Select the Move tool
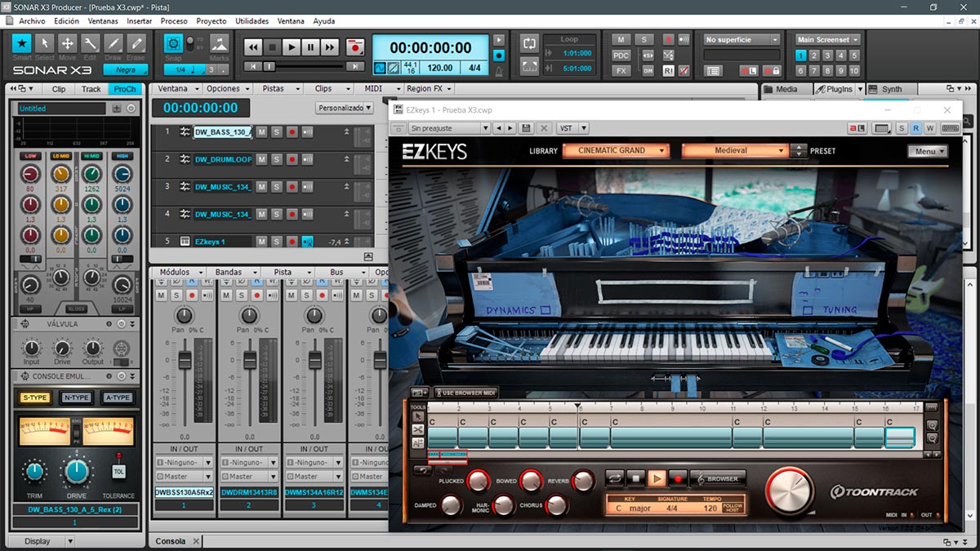980x551 pixels. tap(68, 42)
